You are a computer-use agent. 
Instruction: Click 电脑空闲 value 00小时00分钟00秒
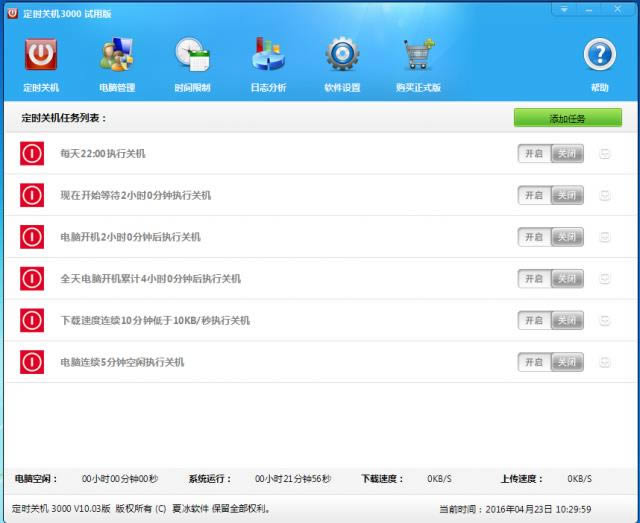coord(120,478)
